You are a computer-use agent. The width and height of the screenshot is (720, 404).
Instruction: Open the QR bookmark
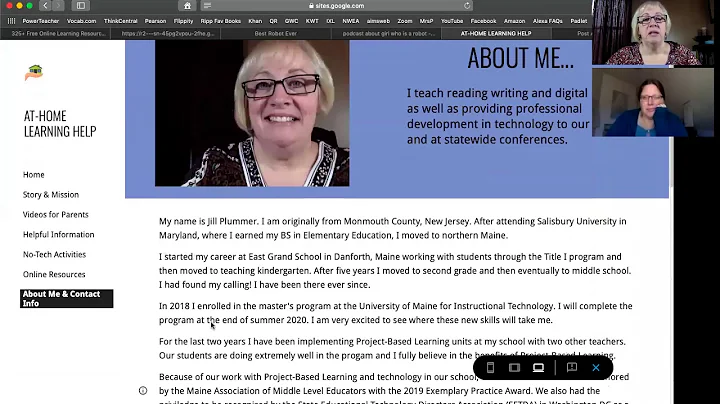(x=273, y=21)
